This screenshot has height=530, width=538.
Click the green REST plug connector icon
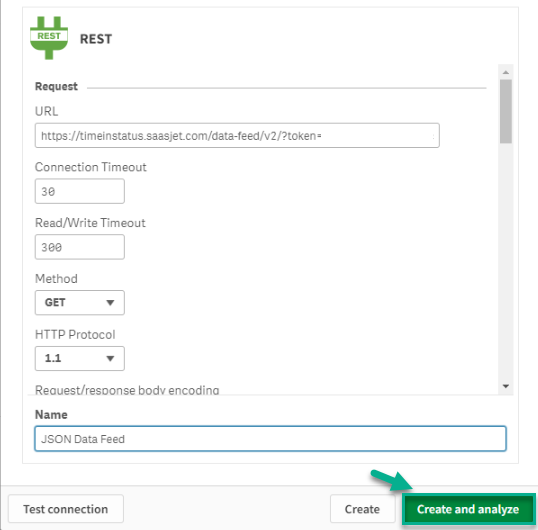click(x=49, y=38)
